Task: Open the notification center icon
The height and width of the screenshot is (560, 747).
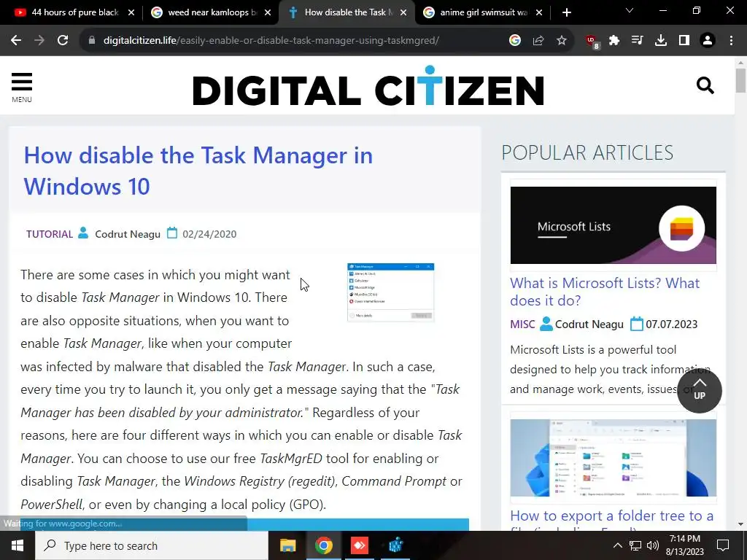Action: point(723,545)
